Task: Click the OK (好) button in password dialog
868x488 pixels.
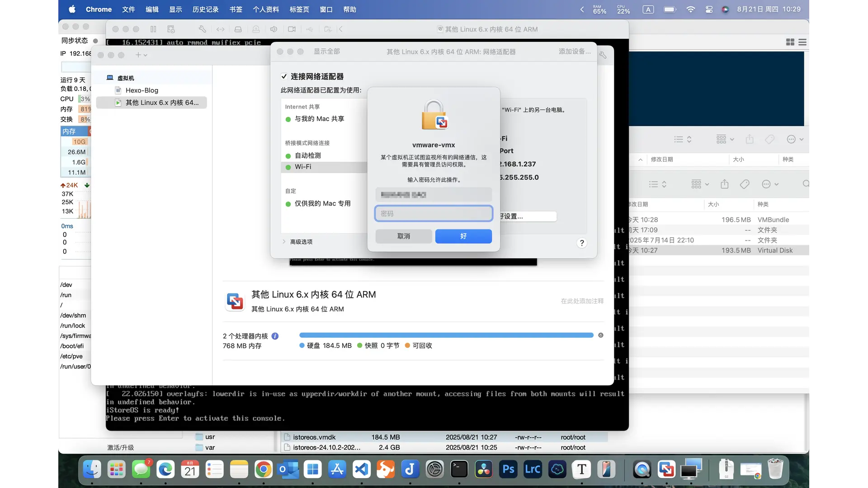Action: [x=463, y=236]
